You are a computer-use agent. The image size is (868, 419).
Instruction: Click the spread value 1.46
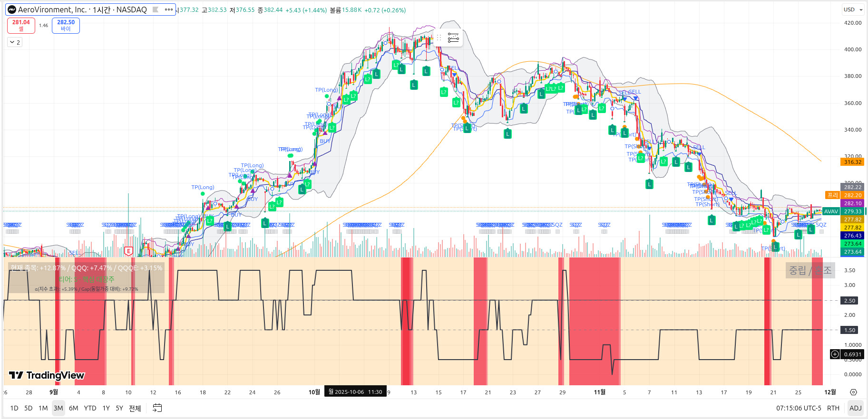coord(43,25)
